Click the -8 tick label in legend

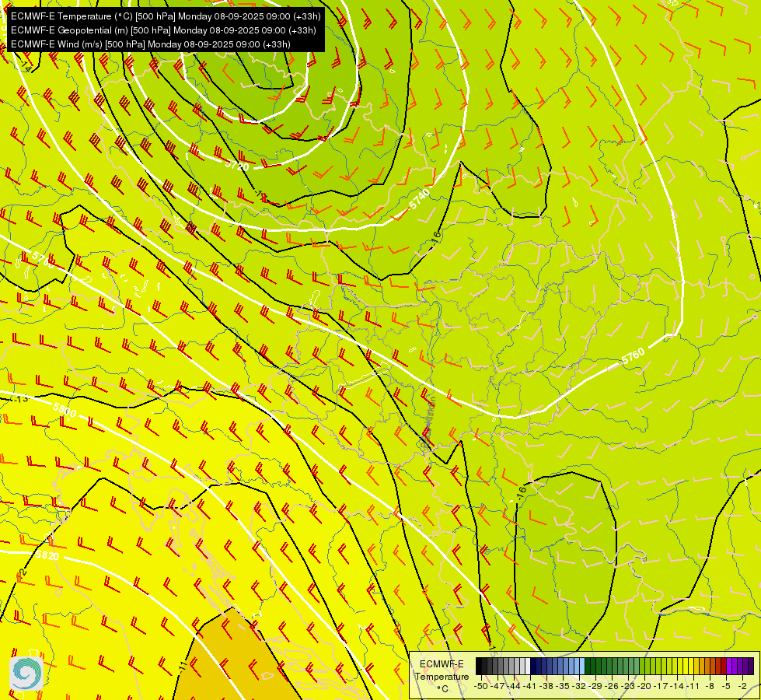[x=710, y=687]
